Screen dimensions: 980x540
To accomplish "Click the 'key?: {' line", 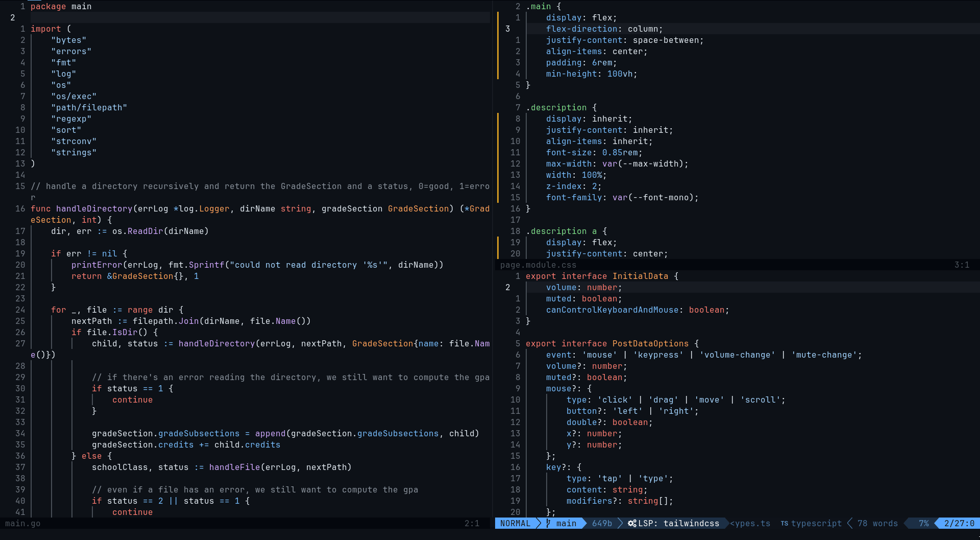I will click(x=563, y=467).
